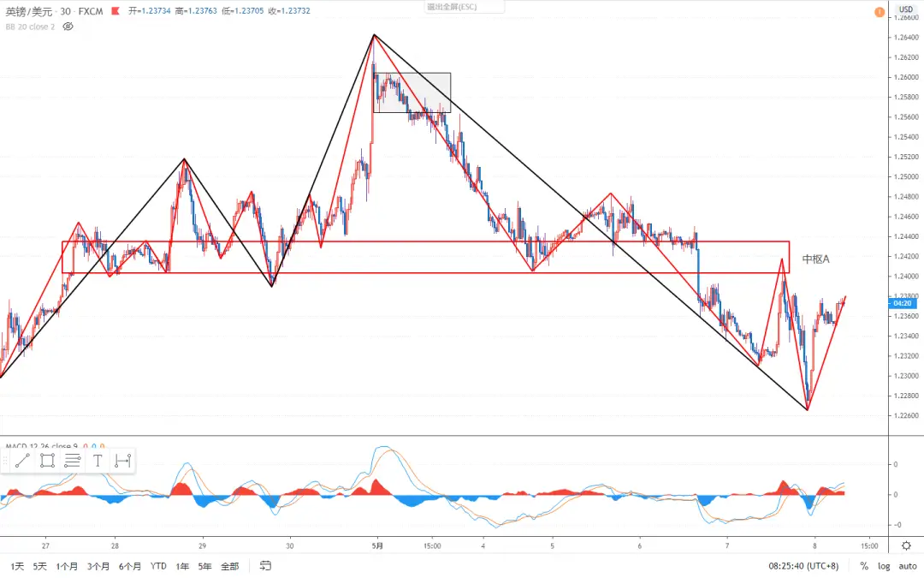
Task: Click the 5月 date label on time axis
Action: click(x=377, y=545)
